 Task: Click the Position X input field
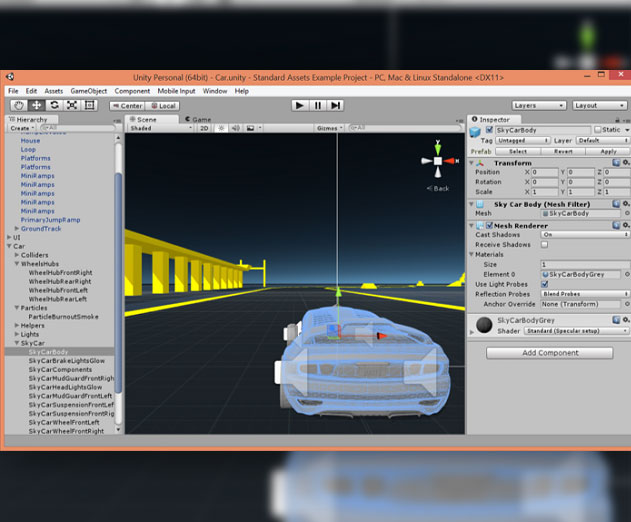click(x=544, y=172)
